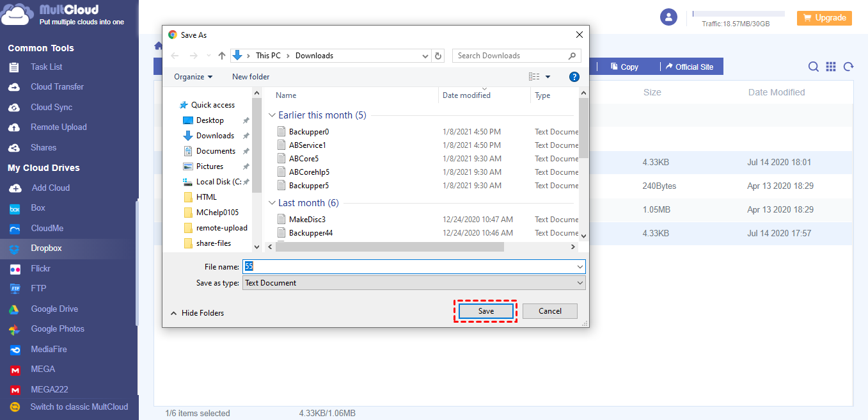Image resolution: width=868 pixels, height=420 pixels.
Task: Open Cloud Sync tool
Action: click(51, 107)
